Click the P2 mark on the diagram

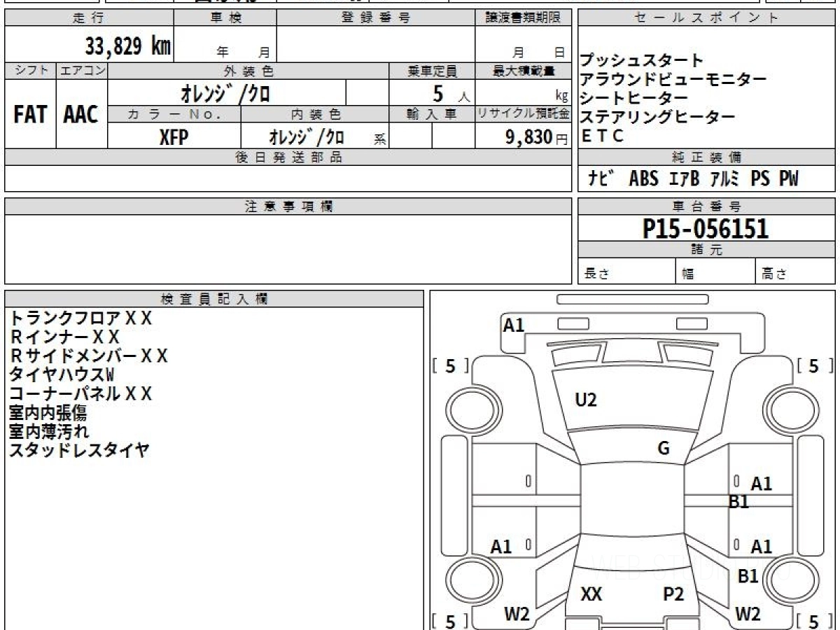pos(673,594)
